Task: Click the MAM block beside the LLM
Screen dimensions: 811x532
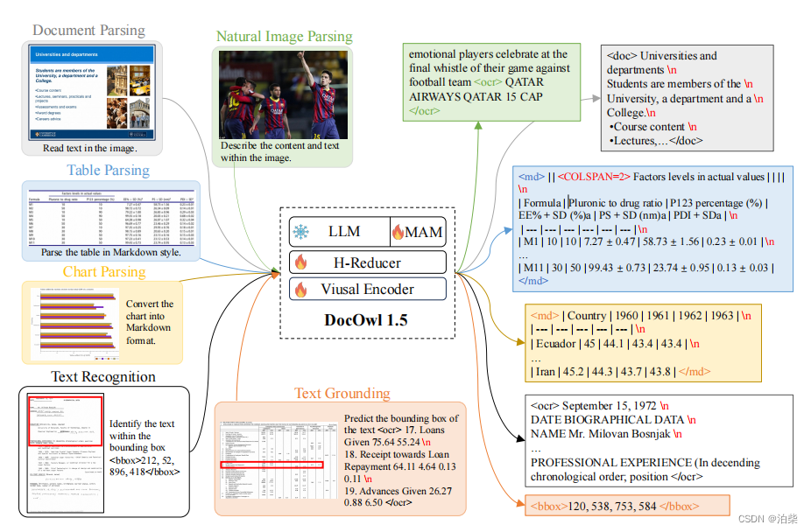Action: click(x=422, y=232)
